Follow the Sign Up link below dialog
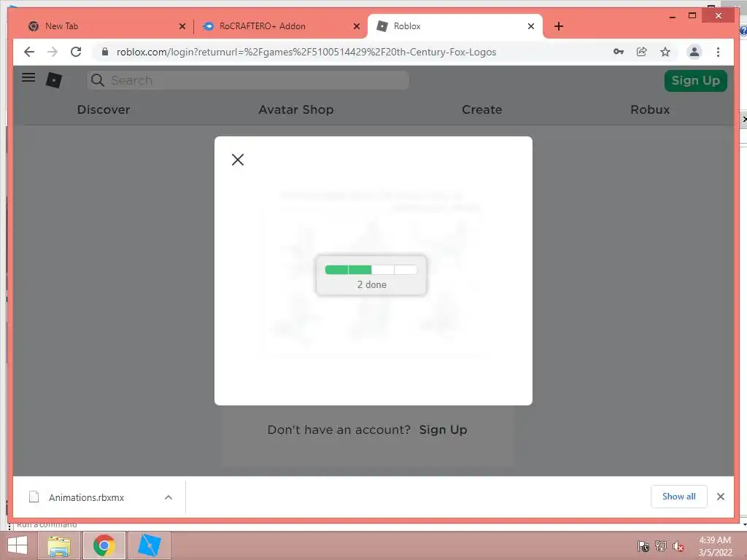 tap(443, 429)
